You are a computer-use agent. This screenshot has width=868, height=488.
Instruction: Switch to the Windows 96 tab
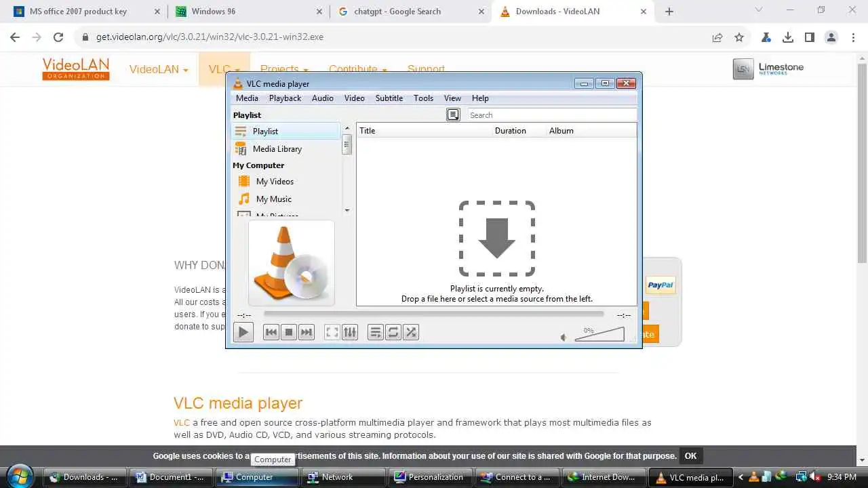pos(248,12)
